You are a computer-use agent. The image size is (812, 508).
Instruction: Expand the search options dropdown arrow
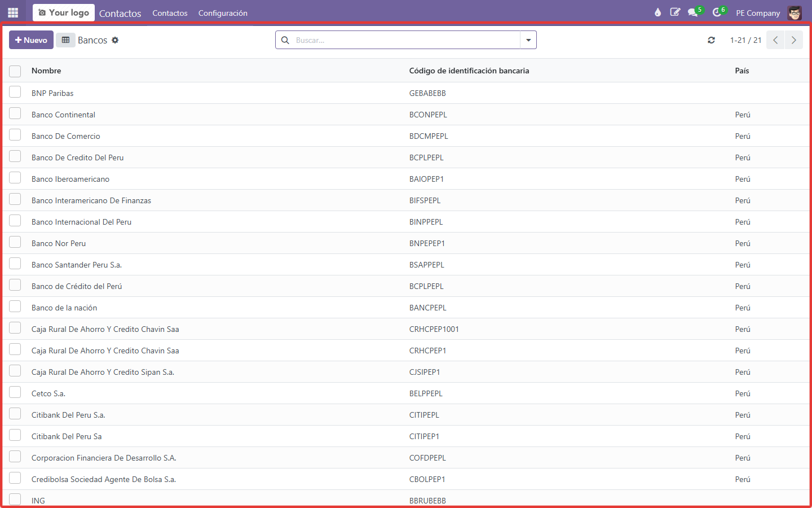pyautogui.click(x=528, y=40)
